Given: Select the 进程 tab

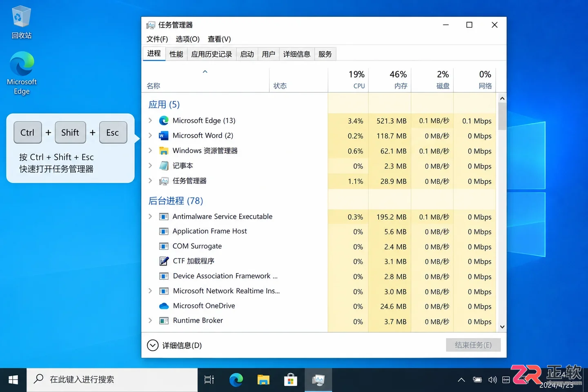Looking at the screenshot, I should (x=154, y=53).
